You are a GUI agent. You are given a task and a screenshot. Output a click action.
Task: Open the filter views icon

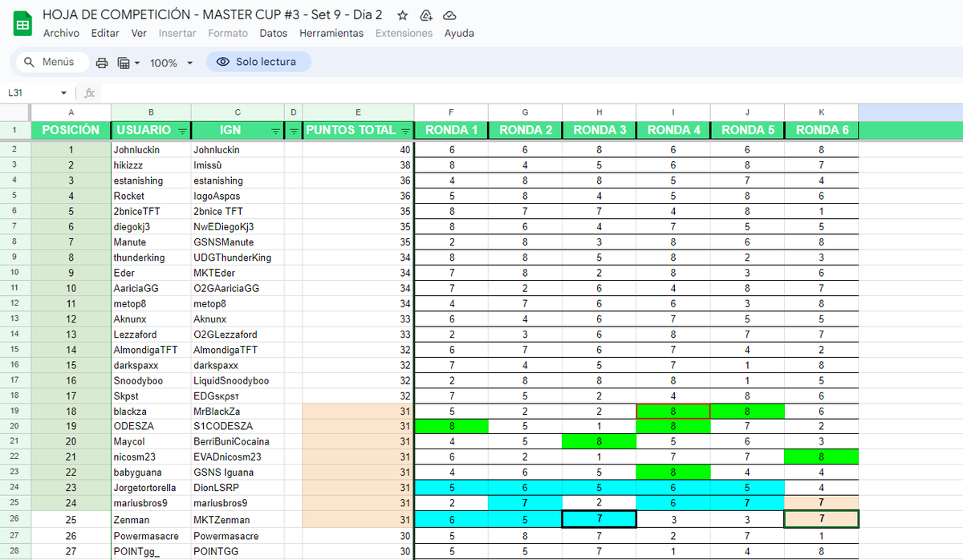[x=124, y=63]
